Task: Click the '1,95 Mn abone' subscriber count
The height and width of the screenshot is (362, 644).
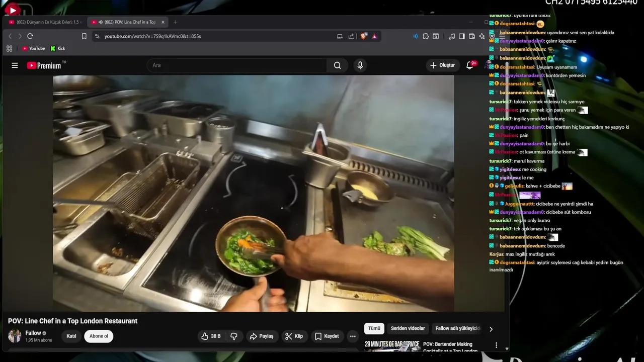Action: coord(39,340)
